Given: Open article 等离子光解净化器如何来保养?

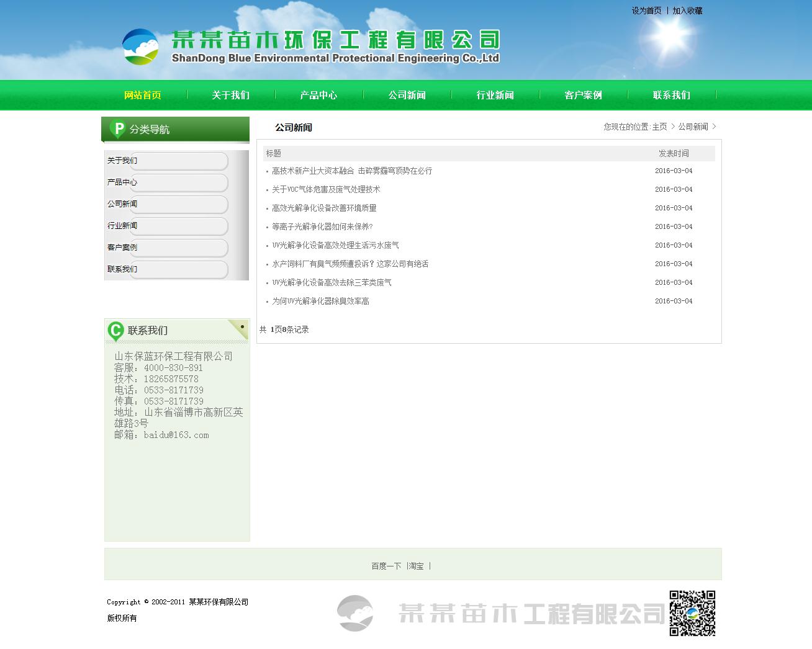Looking at the screenshot, I should (x=322, y=226).
